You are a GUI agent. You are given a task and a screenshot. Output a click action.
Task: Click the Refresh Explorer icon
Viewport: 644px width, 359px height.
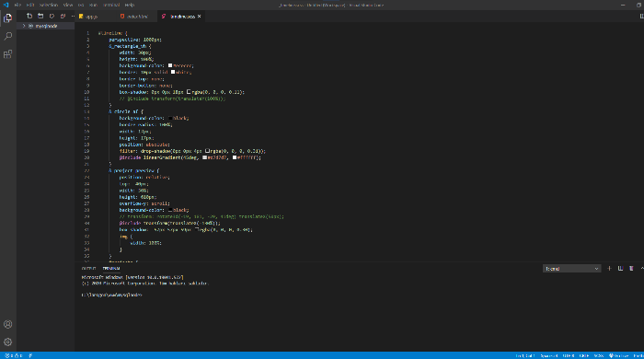52,16
